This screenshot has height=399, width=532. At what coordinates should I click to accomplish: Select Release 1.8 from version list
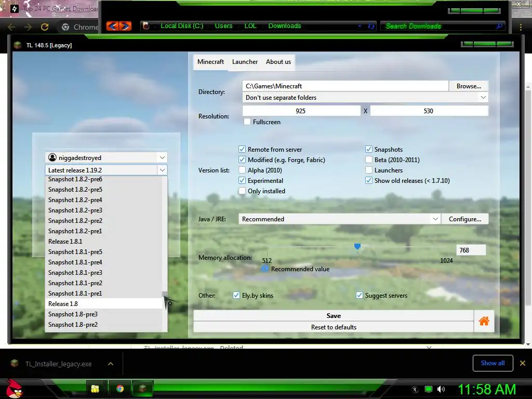tap(104, 303)
